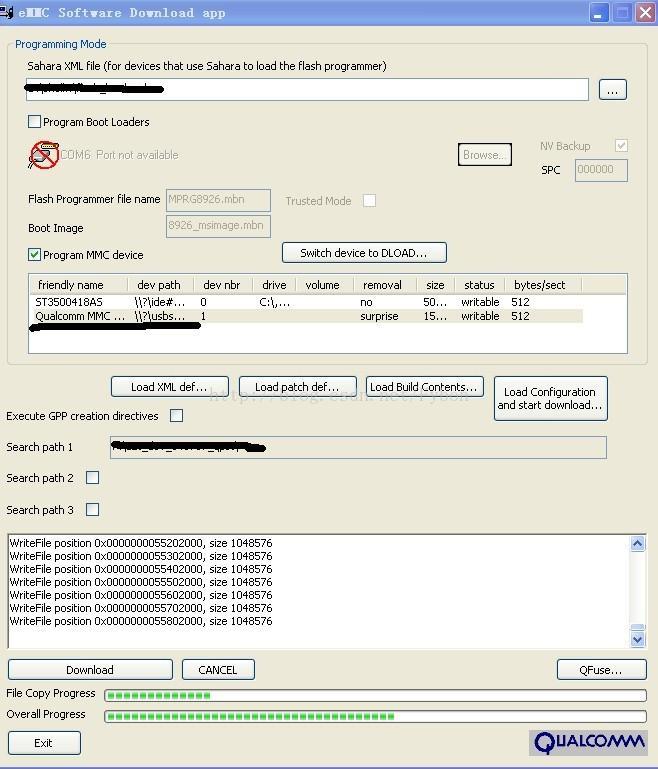Click the C:\ drive cell

coord(275,303)
